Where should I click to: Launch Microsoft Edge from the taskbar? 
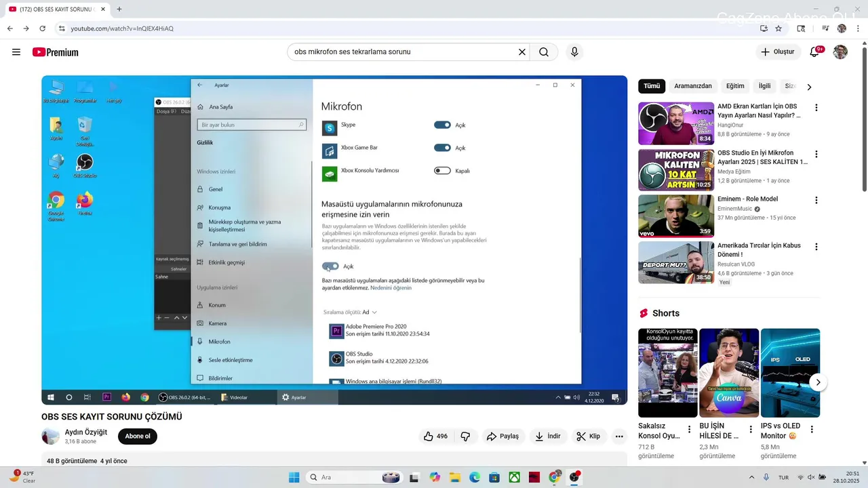point(475,478)
